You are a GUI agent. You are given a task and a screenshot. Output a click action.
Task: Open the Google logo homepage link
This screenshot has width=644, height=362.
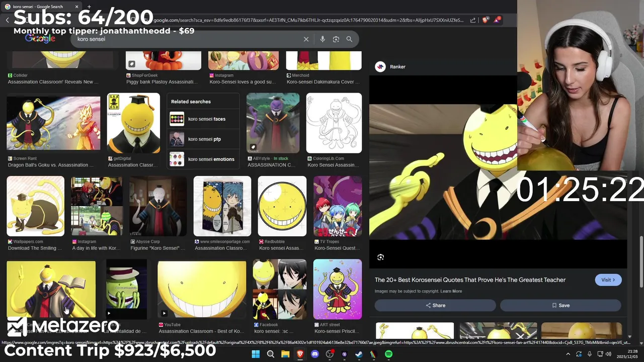coord(40,38)
